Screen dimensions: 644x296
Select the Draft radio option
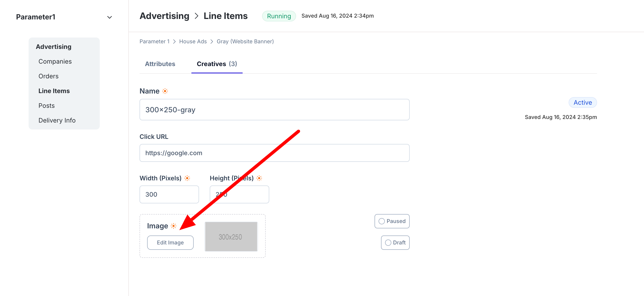[388, 243]
